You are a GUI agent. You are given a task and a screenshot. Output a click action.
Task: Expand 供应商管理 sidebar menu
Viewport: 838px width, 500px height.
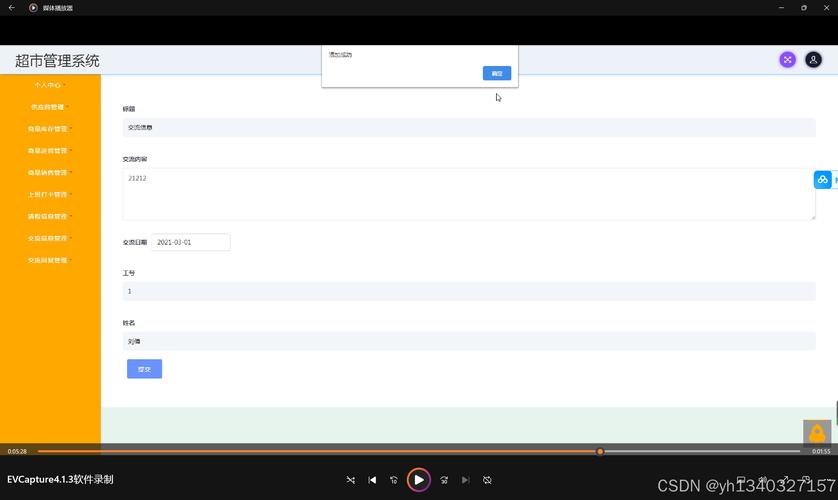tap(49, 107)
